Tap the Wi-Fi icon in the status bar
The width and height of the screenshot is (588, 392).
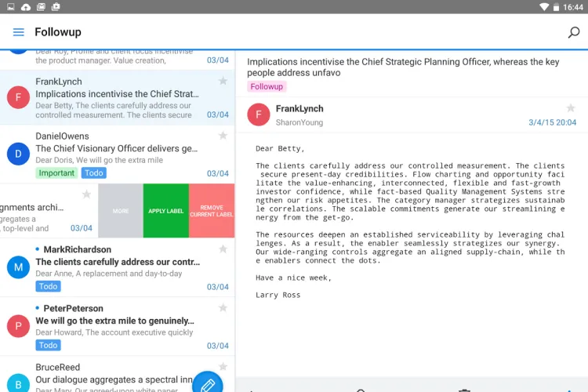[545, 7]
